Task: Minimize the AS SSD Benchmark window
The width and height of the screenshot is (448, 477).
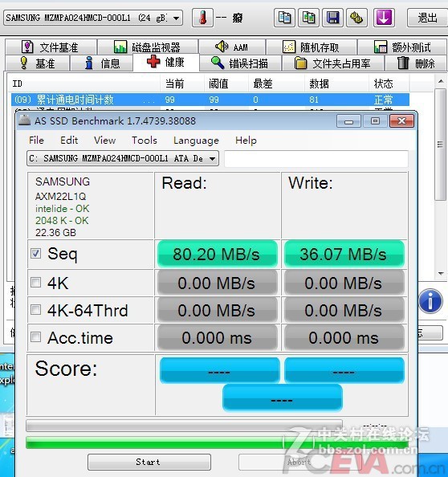Action: pos(348,121)
